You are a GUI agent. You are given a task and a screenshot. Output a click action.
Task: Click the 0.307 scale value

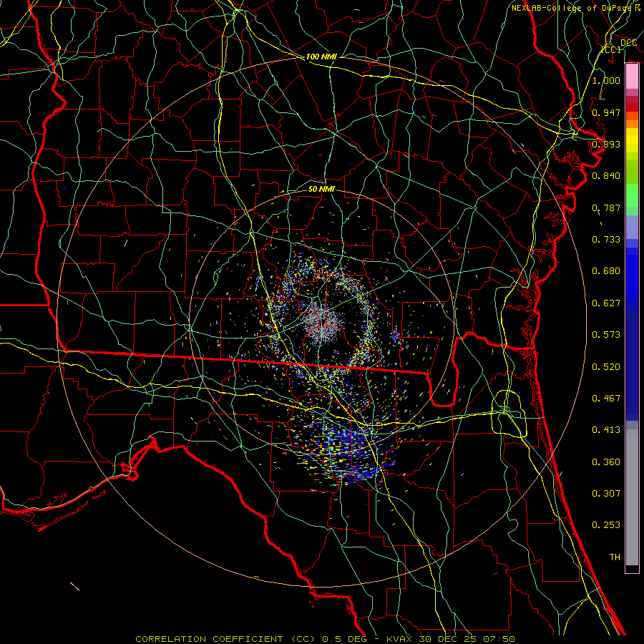(x=606, y=494)
